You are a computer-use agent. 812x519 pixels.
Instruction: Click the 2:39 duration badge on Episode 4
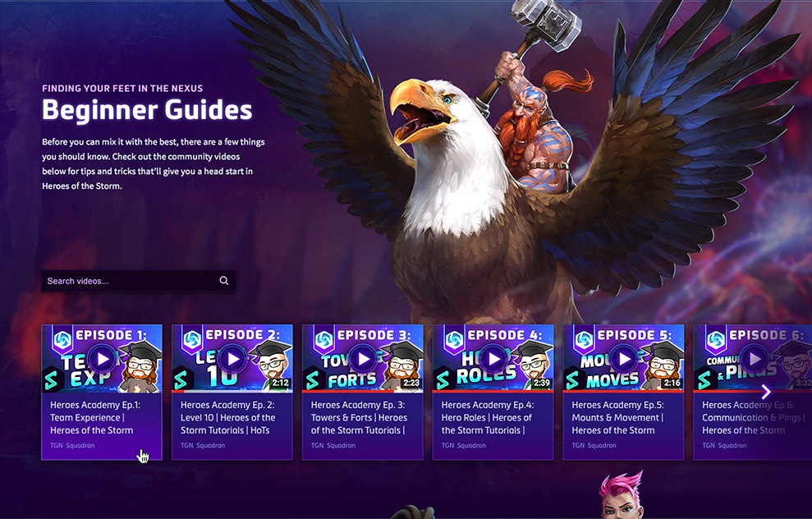click(541, 384)
